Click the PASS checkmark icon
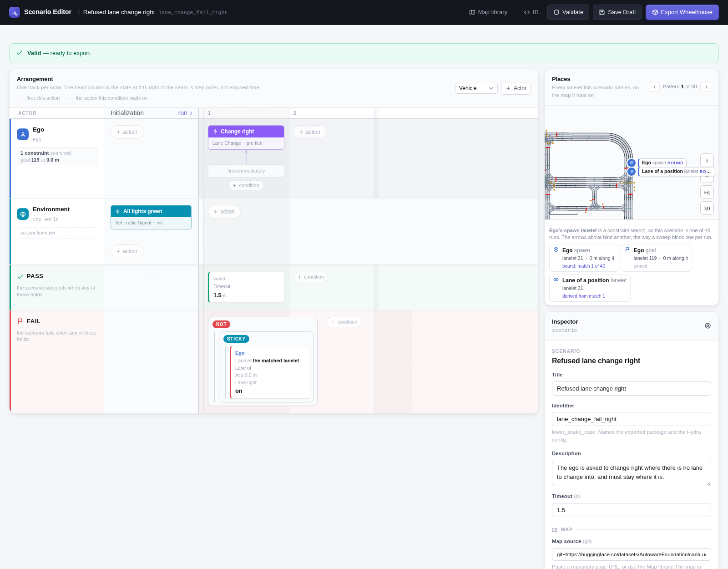 [x=20, y=276]
